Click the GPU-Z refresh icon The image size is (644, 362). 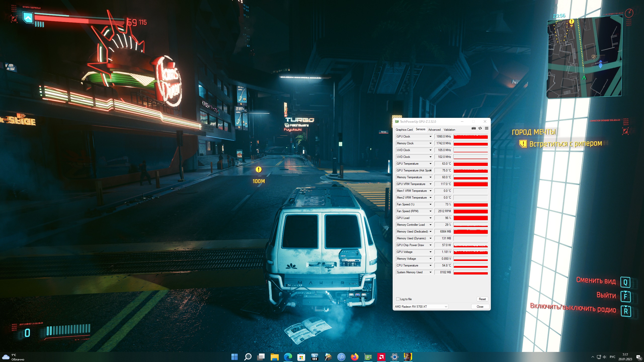pyautogui.click(x=480, y=128)
